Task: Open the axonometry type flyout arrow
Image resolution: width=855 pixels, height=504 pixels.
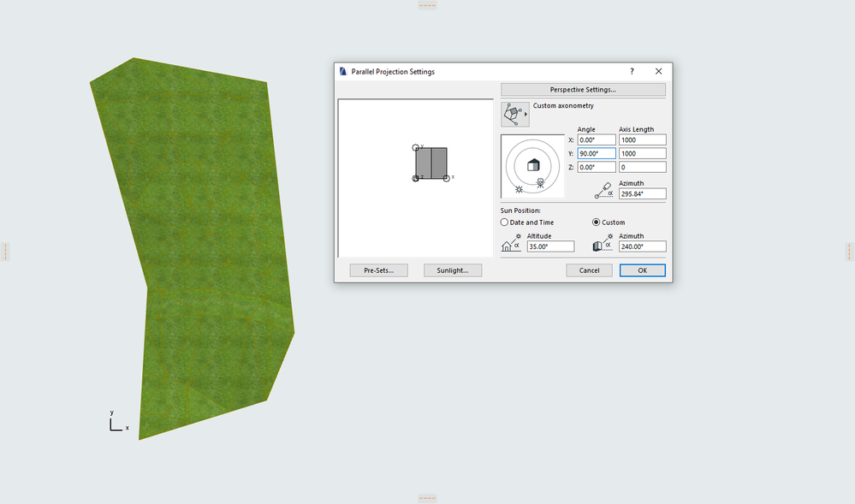Action: [x=525, y=113]
